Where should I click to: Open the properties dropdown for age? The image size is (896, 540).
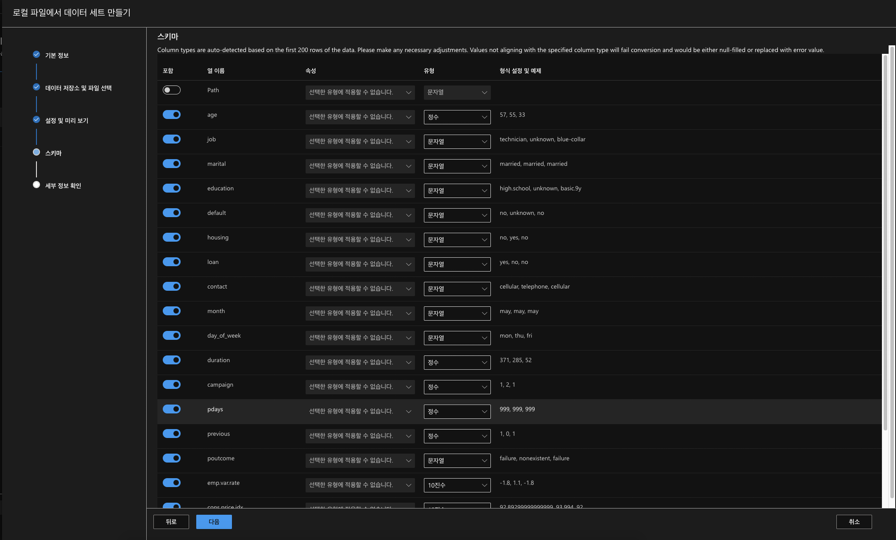pyautogui.click(x=360, y=117)
